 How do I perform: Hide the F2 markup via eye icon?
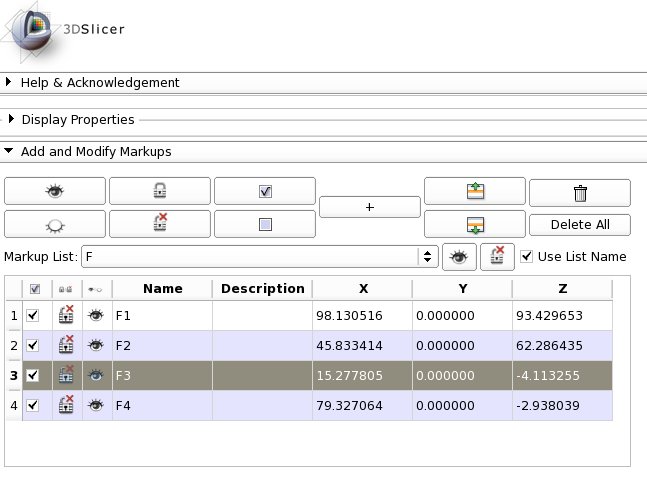(x=96, y=345)
